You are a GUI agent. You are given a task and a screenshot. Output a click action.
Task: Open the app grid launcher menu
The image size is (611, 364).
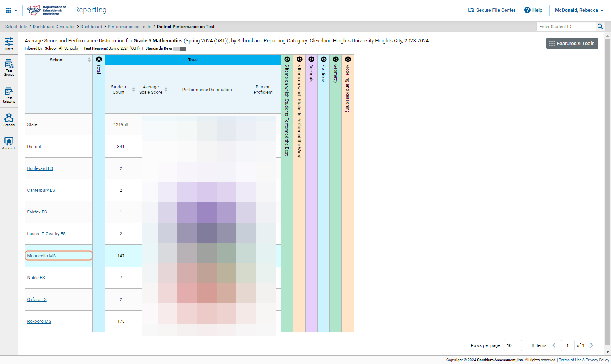click(x=11, y=10)
